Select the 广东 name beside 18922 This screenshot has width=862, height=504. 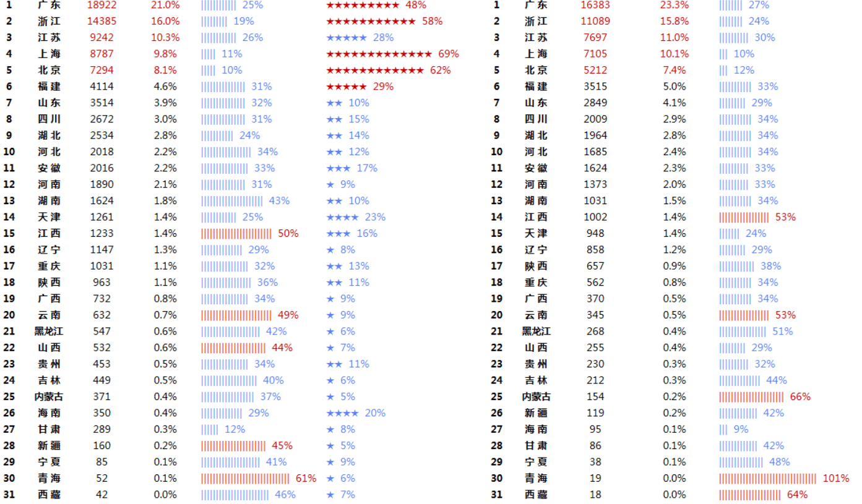pyautogui.click(x=49, y=5)
